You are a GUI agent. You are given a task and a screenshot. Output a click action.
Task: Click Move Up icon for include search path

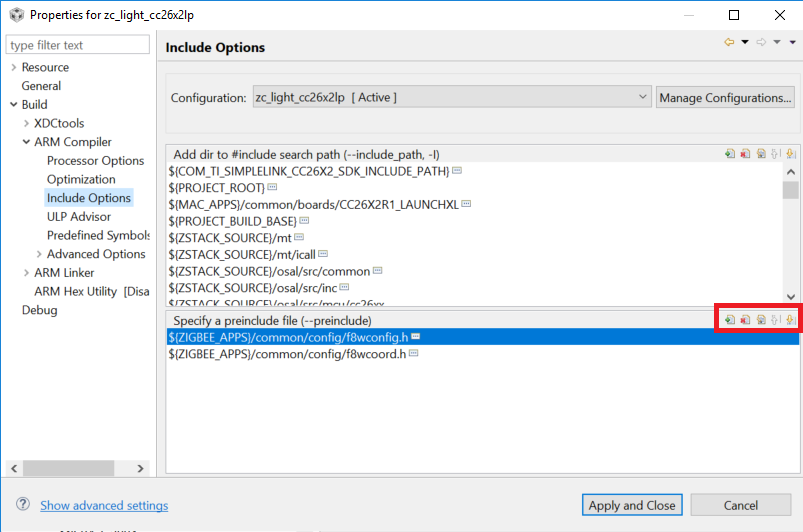776,154
